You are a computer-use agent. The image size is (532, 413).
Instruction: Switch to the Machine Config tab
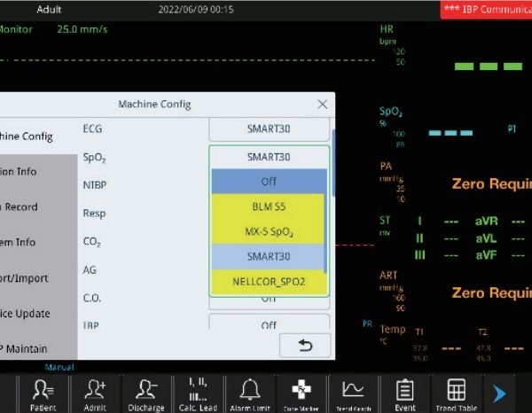click(37, 136)
